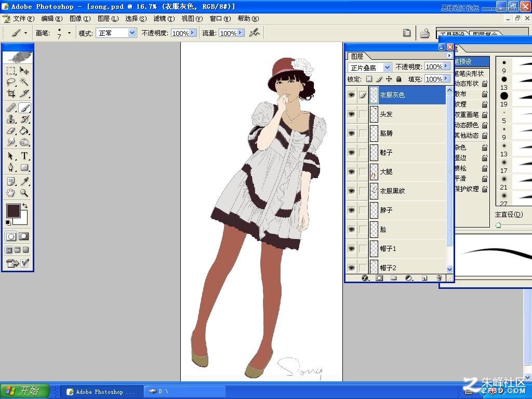This screenshot has height=399, width=532.
Task: Select the Pen tool
Action: (11, 167)
